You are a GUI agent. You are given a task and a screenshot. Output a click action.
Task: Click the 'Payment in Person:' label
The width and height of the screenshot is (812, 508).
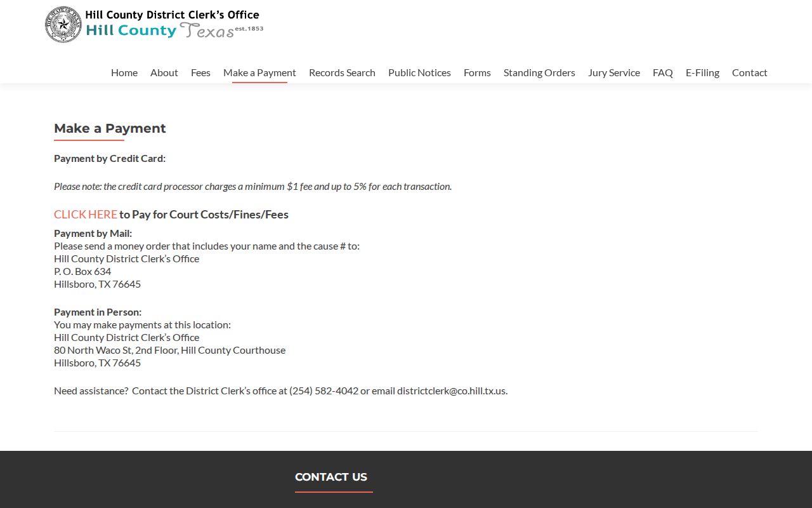[98, 312]
